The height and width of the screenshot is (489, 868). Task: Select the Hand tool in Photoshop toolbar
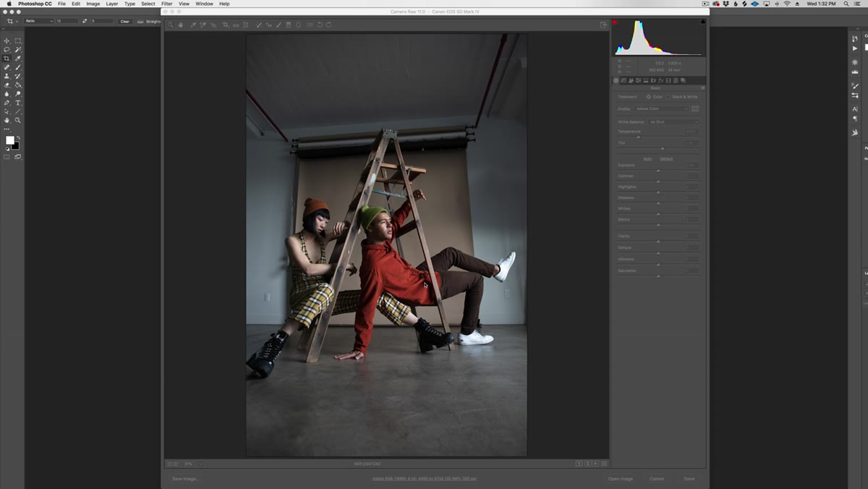(7, 120)
